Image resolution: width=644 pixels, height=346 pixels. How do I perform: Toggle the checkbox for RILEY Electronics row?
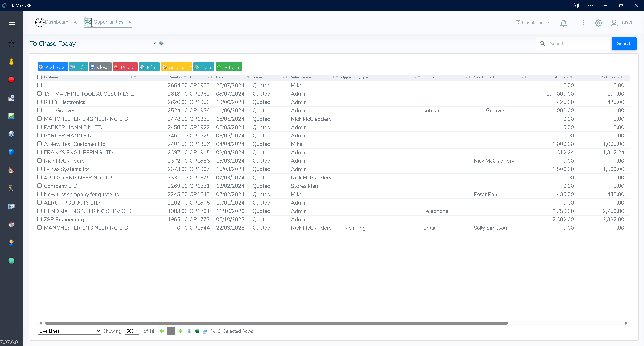pyautogui.click(x=40, y=102)
